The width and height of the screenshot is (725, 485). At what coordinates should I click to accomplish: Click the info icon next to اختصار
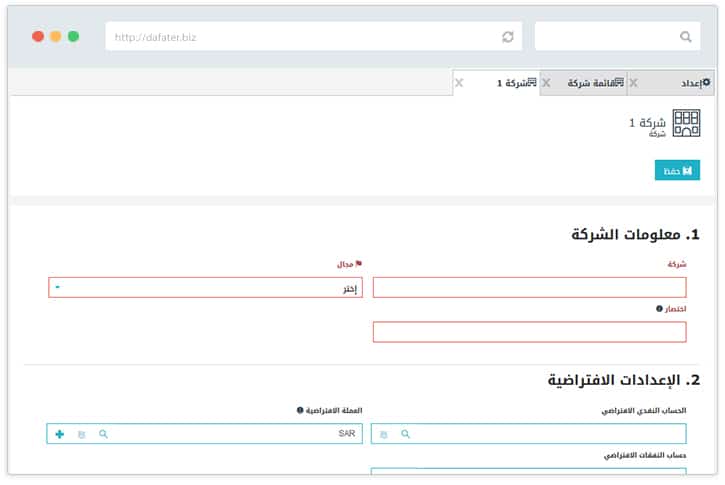pyautogui.click(x=659, y=309)
